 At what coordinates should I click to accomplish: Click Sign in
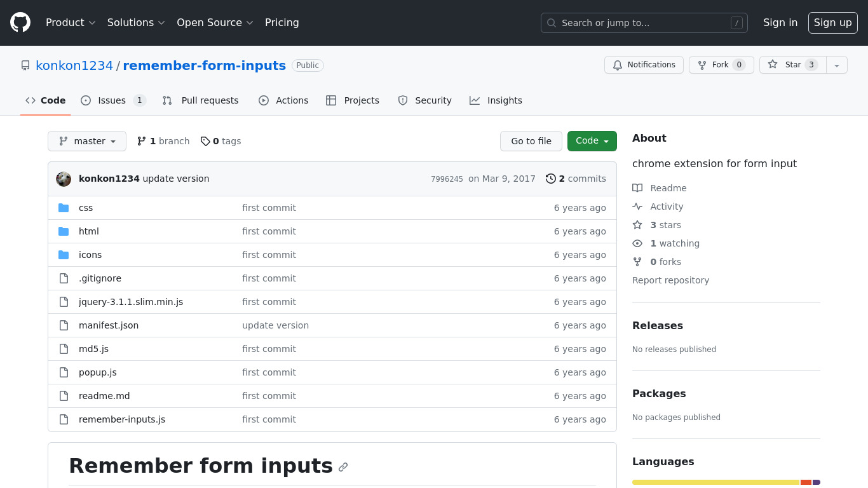pyautogui.click(x=780, y=23)
